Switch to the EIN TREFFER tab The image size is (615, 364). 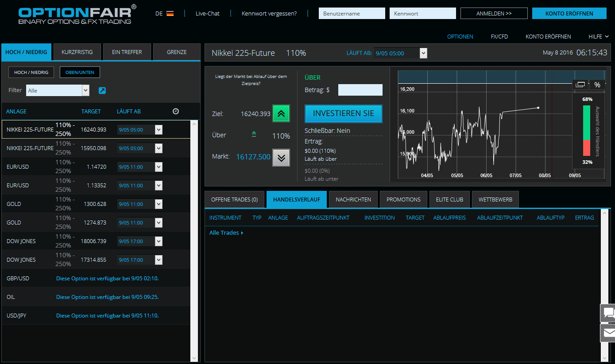(127, 52)
